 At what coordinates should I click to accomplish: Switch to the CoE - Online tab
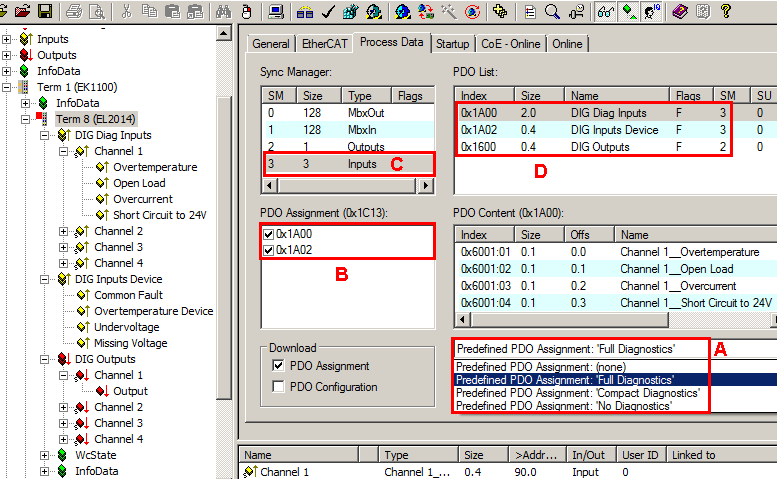coord(510,44)
